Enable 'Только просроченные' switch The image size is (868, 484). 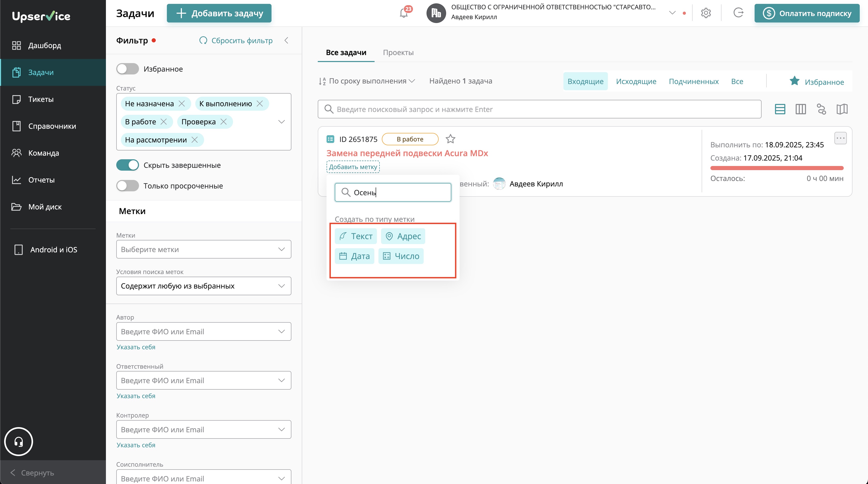pos(127,185)
